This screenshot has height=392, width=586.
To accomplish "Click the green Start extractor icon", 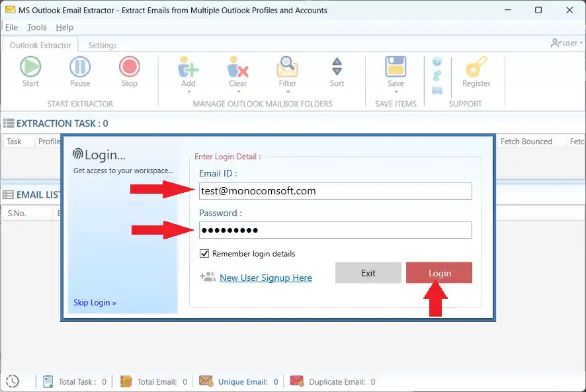I will click(30, 67).
